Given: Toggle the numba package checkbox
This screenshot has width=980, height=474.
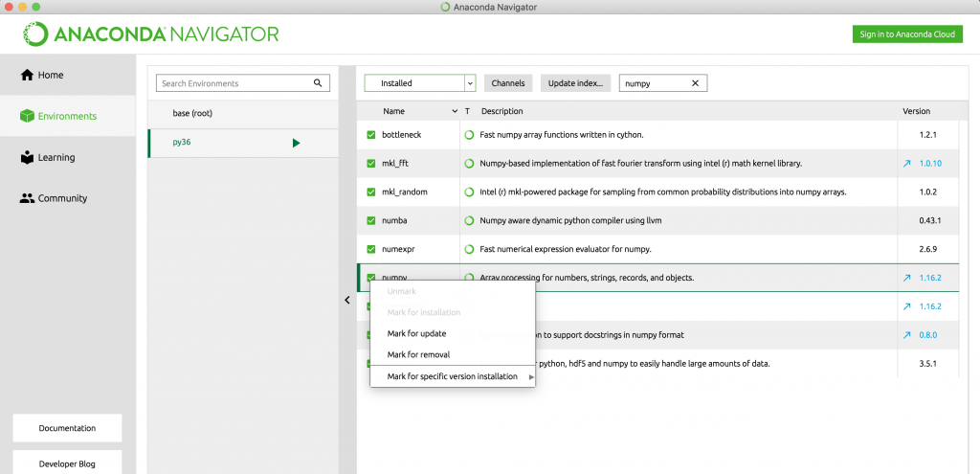Looking at the screenshot, I should coord(371,221).
